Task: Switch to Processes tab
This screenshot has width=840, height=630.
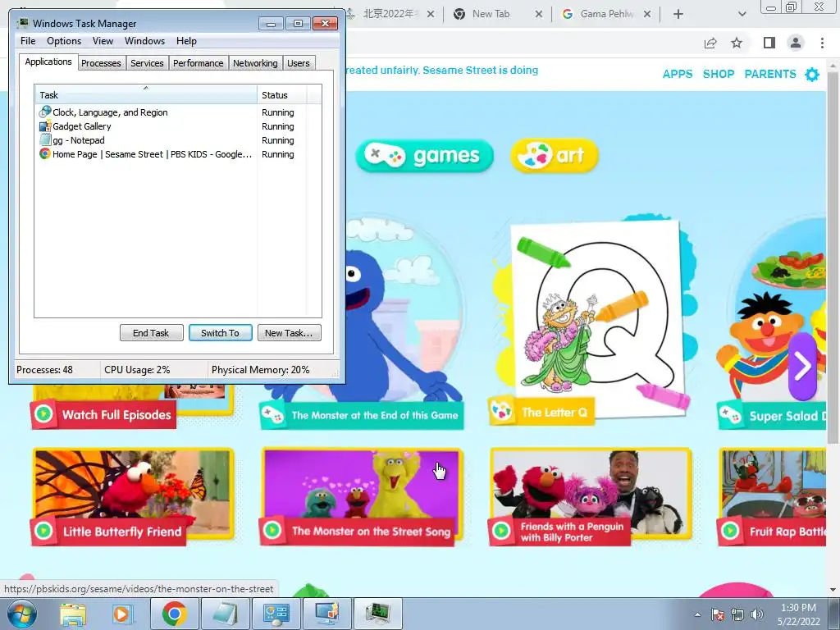Action: pyautogui.click(x=101, y=63)
